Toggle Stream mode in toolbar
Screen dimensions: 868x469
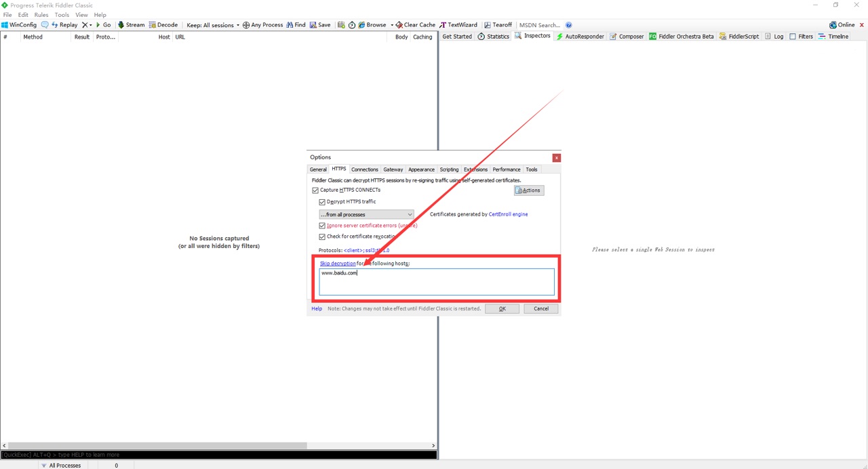click(x=132, y=25)
